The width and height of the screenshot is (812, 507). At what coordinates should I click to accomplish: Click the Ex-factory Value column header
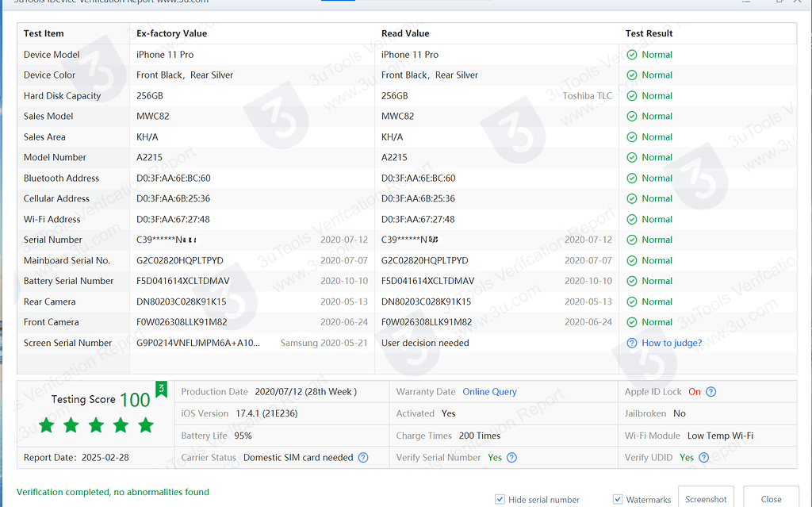point(171,33)
